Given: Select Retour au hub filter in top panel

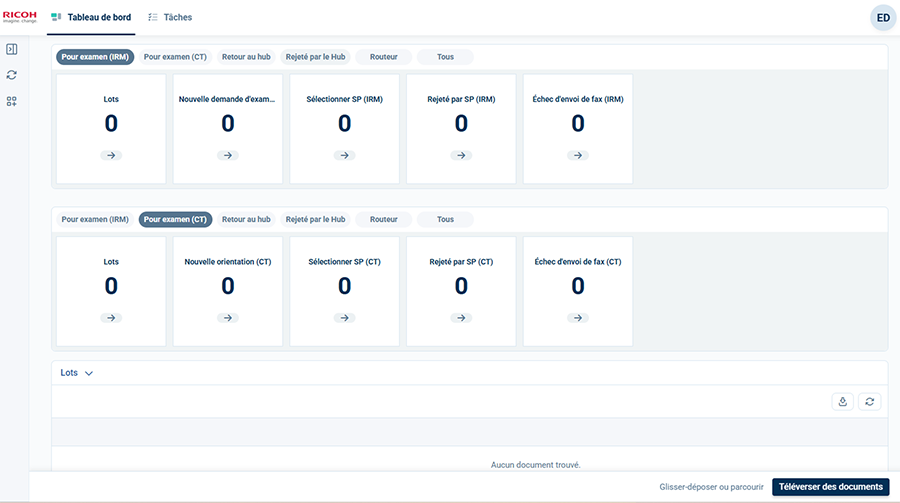Looking at the screenshot, I should [x=246, y=57].
